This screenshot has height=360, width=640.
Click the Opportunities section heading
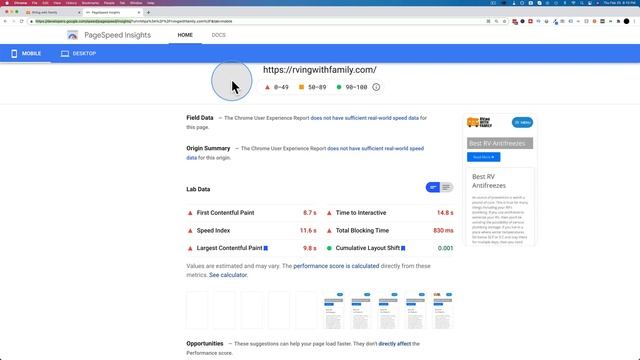coord(205,344)
